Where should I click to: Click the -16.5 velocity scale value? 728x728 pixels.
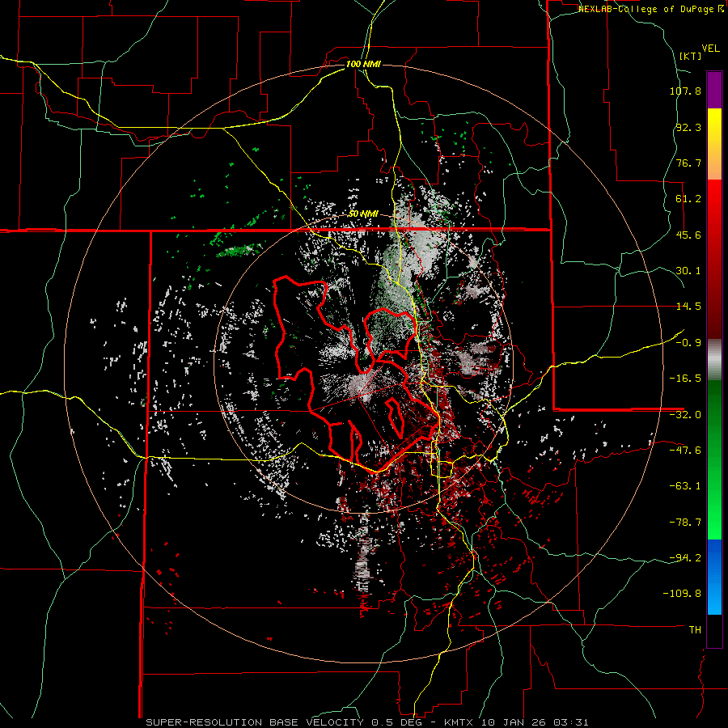(685, 379)
